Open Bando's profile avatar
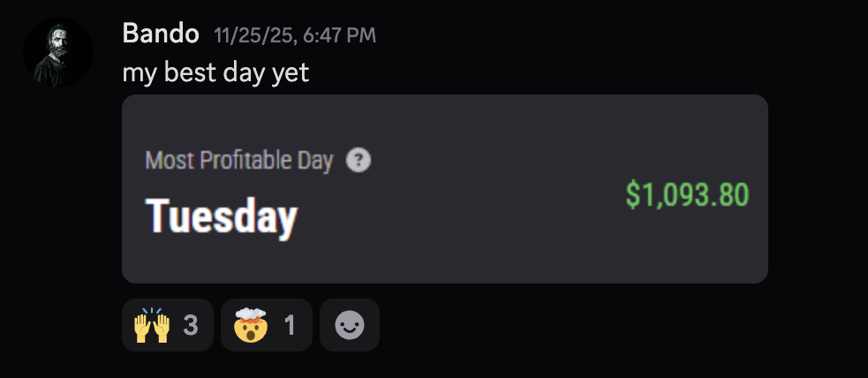 [x=58, y=52]
